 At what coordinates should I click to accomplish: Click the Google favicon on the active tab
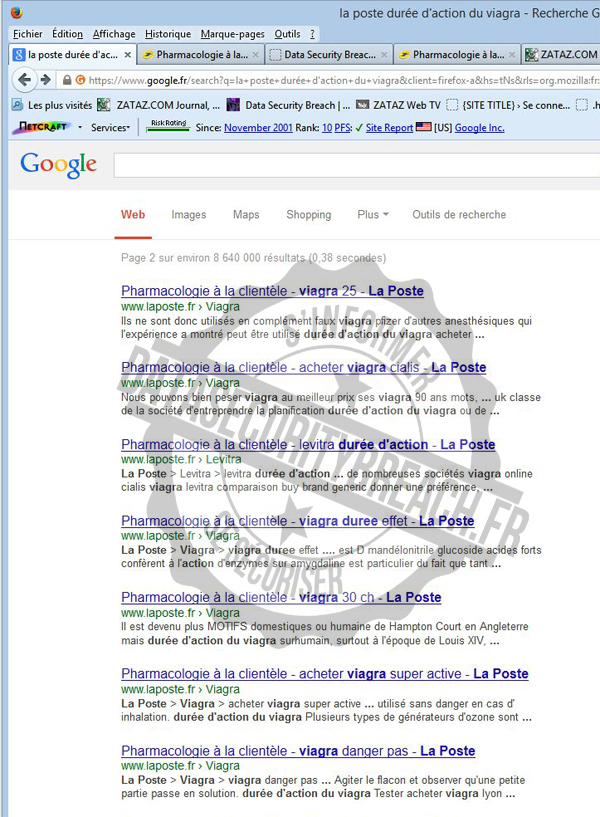[x=19, y=55]
